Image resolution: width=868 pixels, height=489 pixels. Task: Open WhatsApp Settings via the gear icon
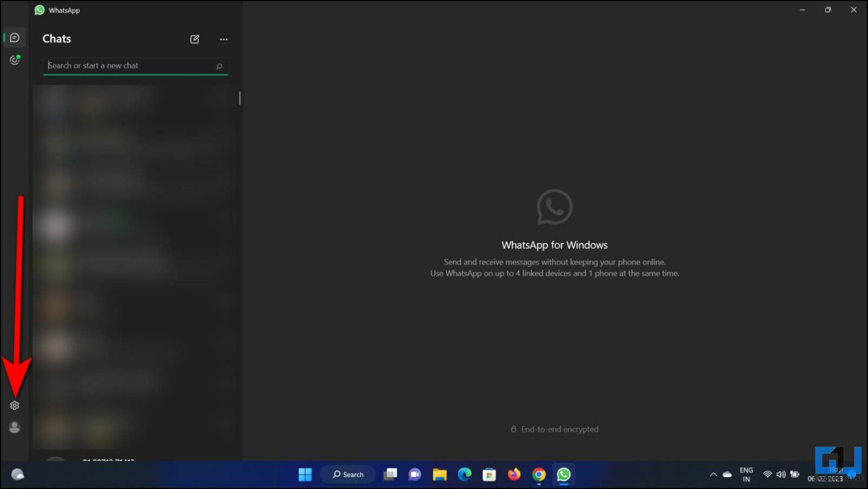point(14,405)
